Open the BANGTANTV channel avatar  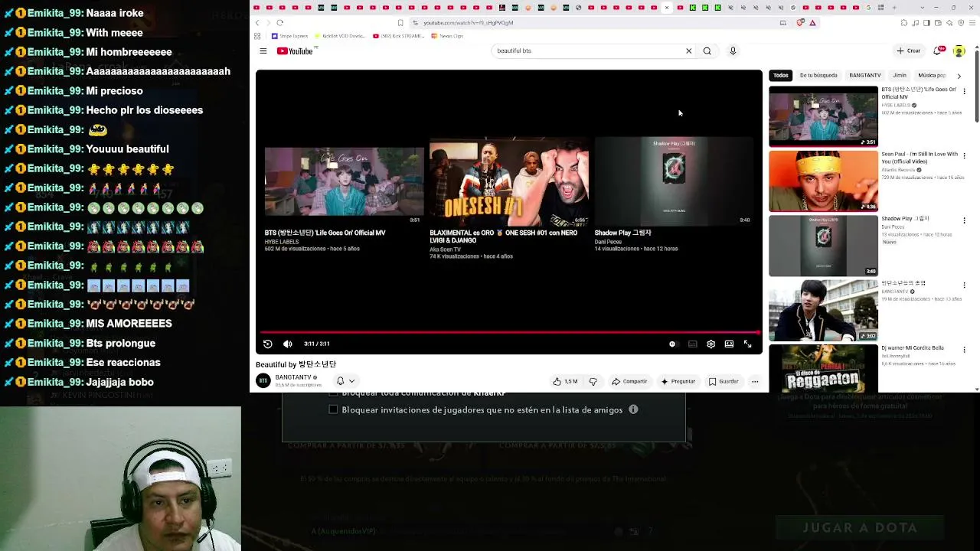tap(263, 380)
